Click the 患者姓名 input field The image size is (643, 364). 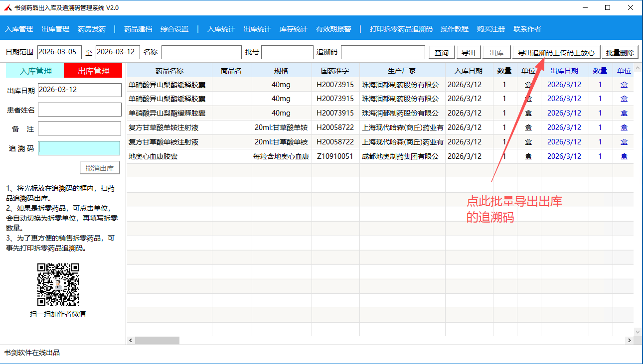coord(79,110)
